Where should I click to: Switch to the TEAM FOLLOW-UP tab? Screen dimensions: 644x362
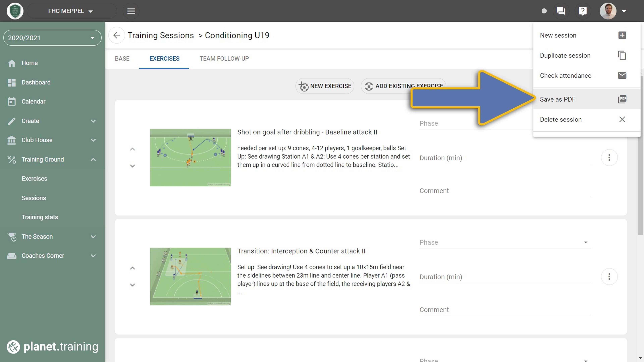(224, 58)
